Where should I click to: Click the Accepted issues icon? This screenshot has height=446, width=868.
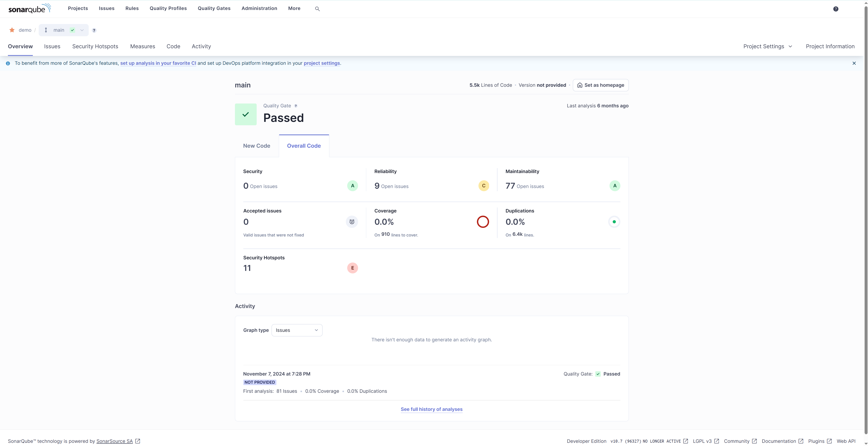(352, 222)
